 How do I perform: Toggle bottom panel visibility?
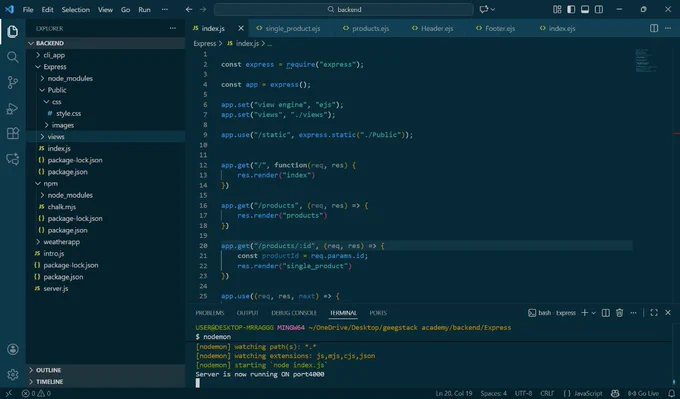tap(585, 9)
